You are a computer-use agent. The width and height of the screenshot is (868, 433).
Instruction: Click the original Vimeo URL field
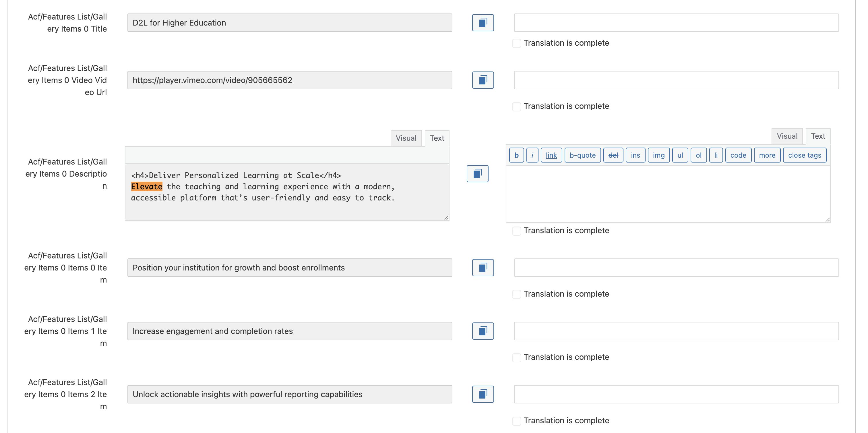(290, 80)
